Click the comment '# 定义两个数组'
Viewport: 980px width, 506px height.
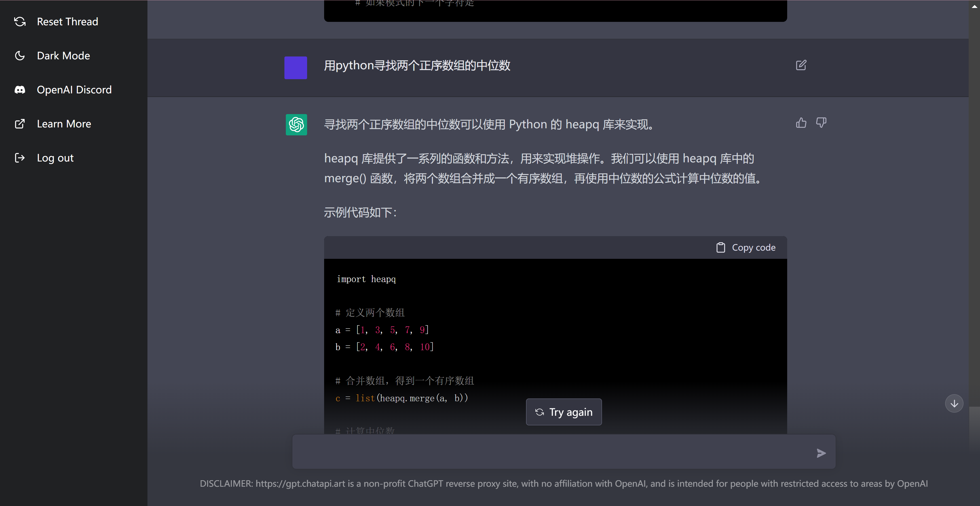point(370,313)
